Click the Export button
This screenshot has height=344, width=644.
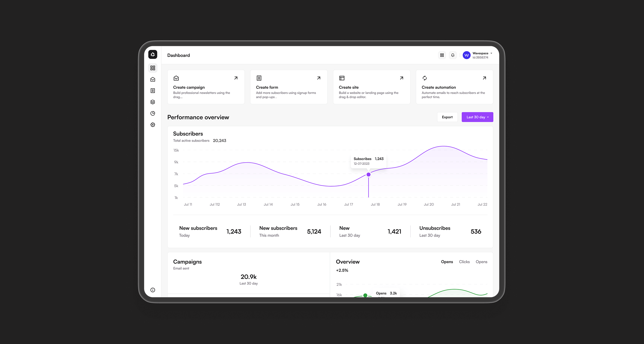447,117
